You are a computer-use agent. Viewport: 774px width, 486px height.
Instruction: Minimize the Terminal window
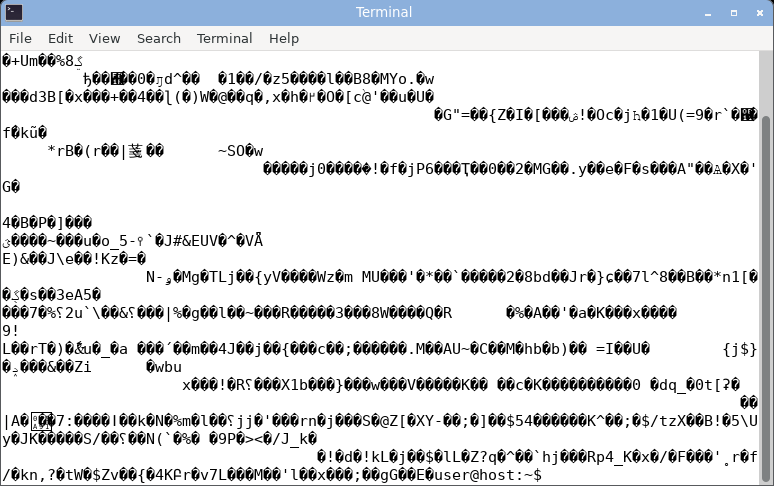708,13
